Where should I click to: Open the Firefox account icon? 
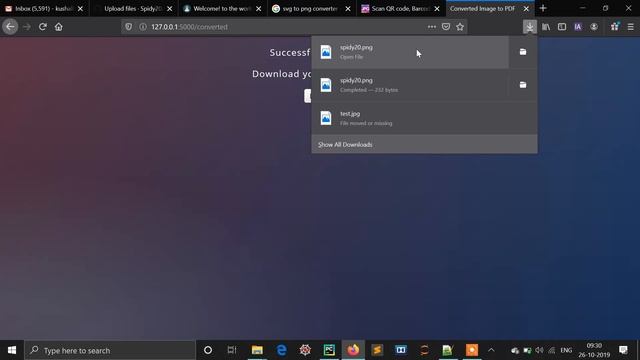click(x=594, y=27)
